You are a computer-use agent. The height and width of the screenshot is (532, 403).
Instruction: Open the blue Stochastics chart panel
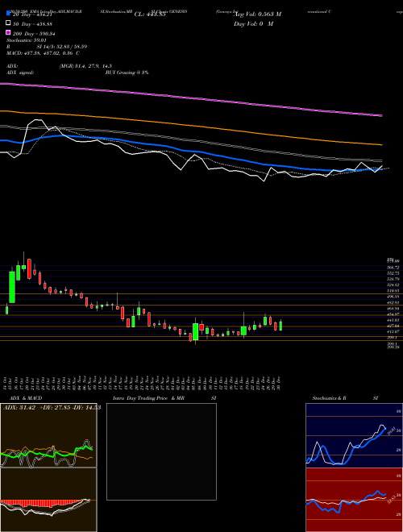point(354,435)
